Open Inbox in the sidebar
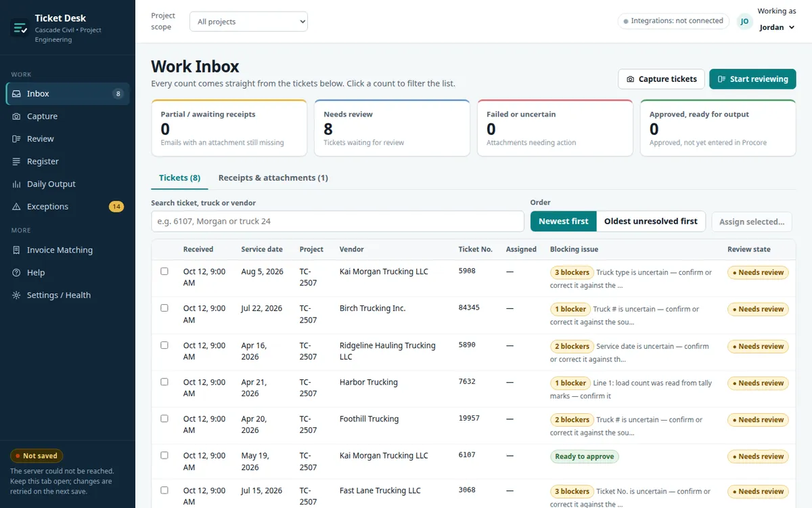The height and width of the screenshot is (508, 812). pos(68,93)
